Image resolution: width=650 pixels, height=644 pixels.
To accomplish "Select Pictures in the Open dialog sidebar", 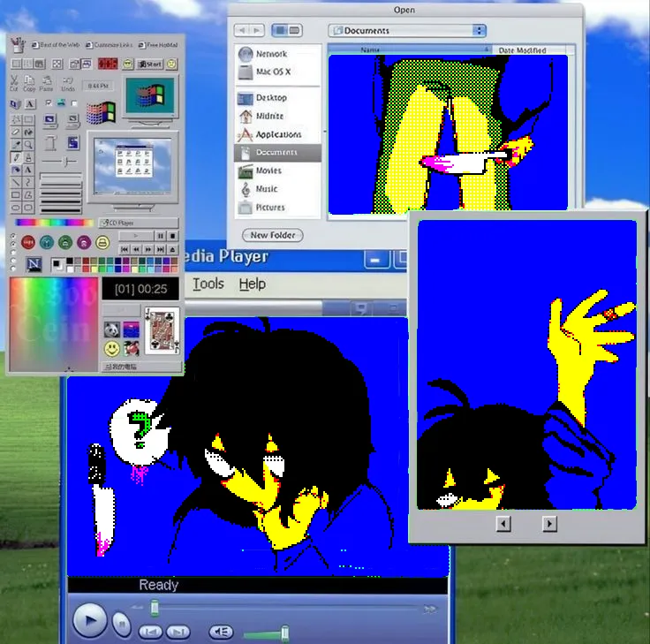I will (x=277, y=208).
